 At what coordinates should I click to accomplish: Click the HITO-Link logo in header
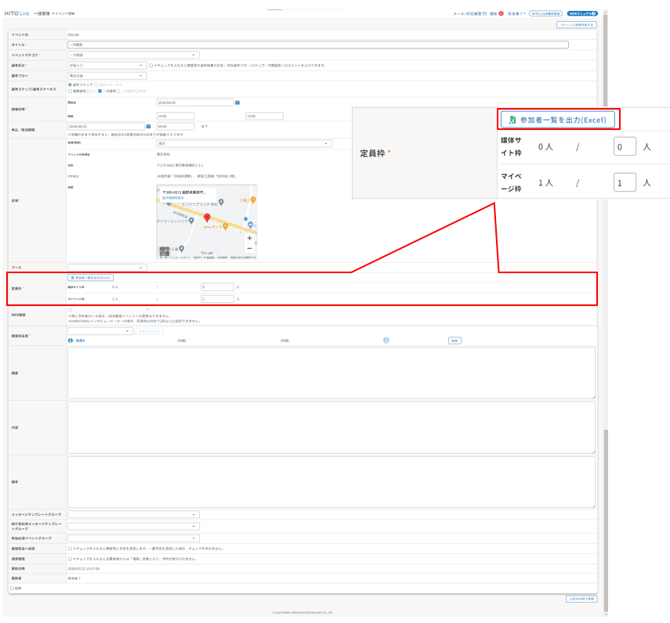[x=18, y=13]
